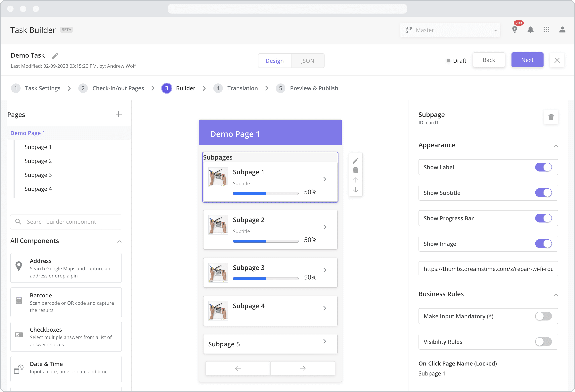Image resolution: width=575 pixels, height=392 pixels.
Task: Go to step 1 Task Settings
Action: pyautogui.click(x=36, y=88)
